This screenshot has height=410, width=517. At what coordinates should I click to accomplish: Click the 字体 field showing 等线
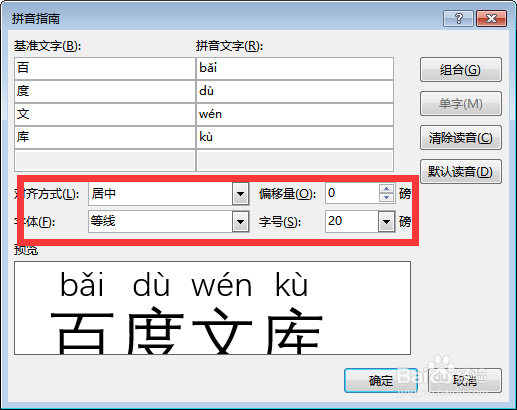[x=161, y=222]
